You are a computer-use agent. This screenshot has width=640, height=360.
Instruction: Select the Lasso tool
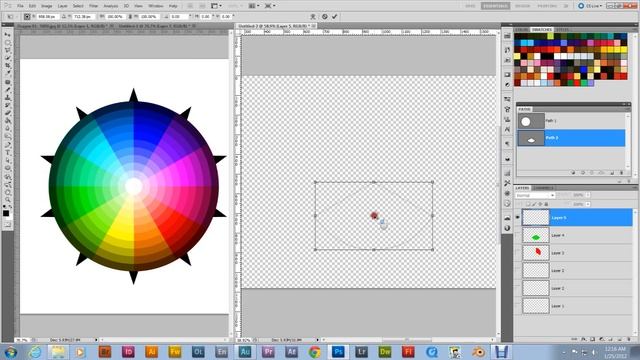click(x=7, y=50)
